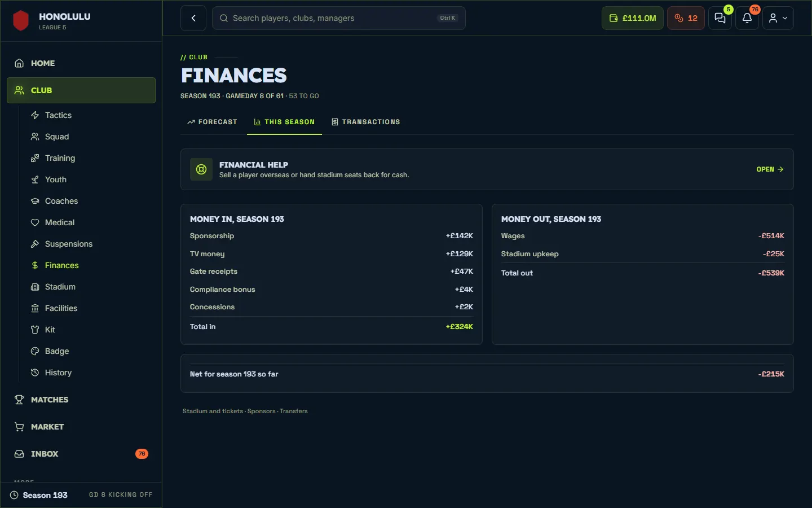Image resolution: width=812 pixels, height=508 pixels.
Task: Open the Squad page
Action: [90, 137]
